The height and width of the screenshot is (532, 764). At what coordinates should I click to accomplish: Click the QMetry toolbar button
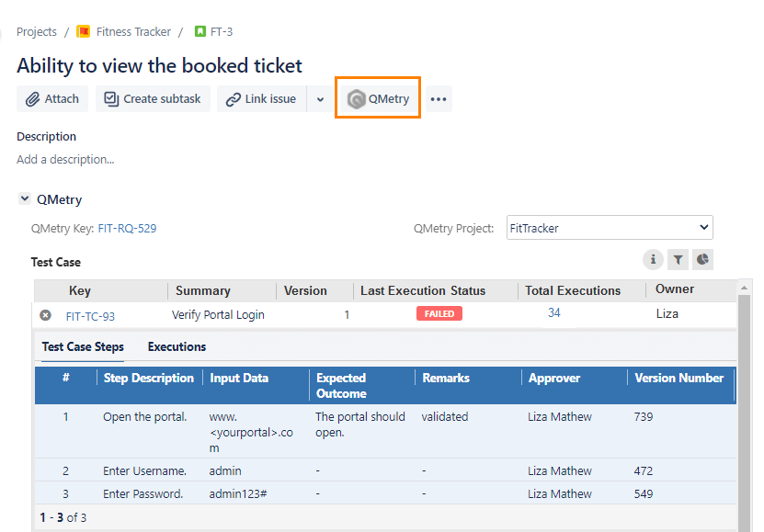click(x=378, y=98)
